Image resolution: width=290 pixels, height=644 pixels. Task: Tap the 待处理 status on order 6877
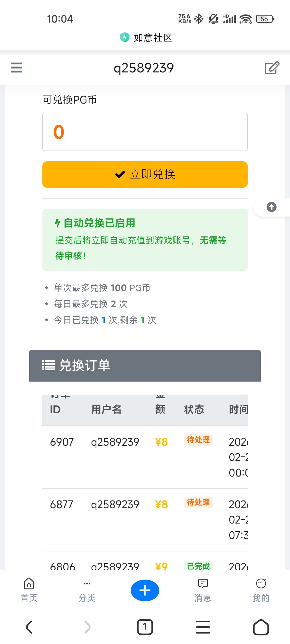[198, 502]
